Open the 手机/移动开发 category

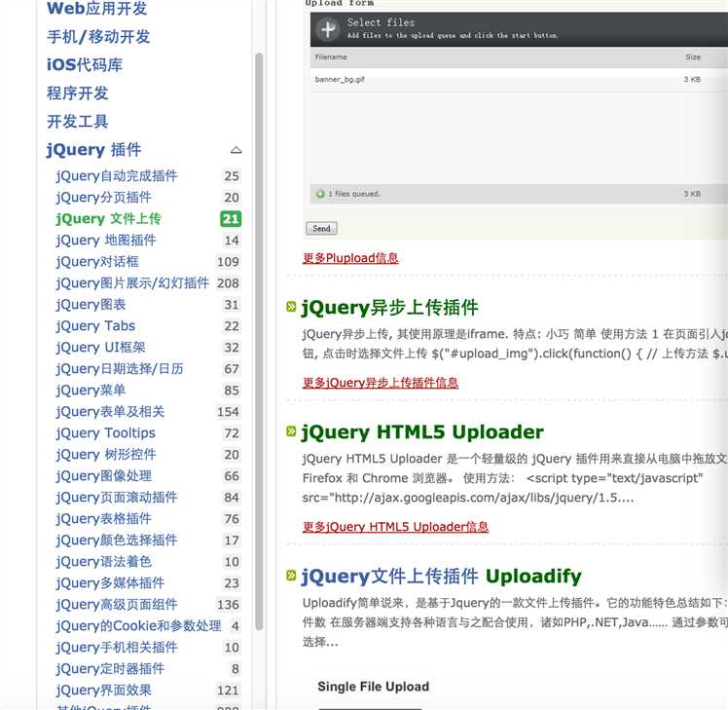pos(98,37)
